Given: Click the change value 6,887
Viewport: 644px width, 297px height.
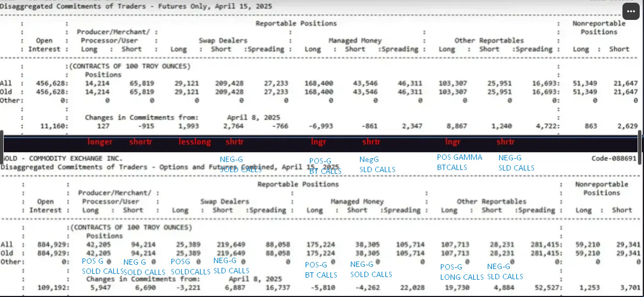Looking at the screenshot, I should (236, 287).
